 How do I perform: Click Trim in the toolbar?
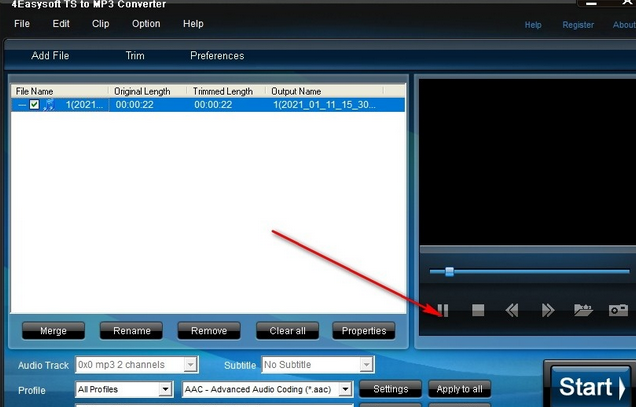point(135,56)
